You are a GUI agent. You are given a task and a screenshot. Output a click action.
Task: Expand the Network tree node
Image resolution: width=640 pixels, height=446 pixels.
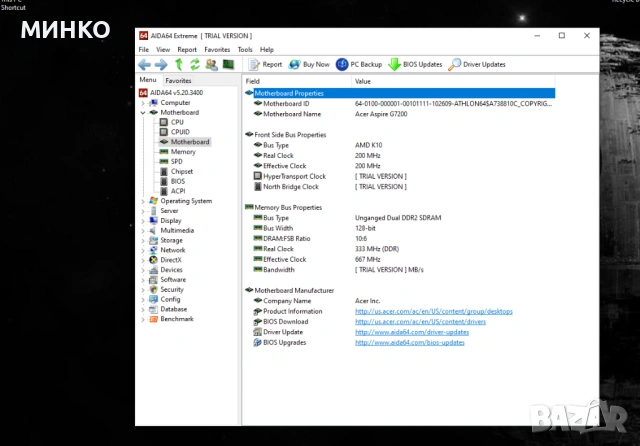coord(143,250)
